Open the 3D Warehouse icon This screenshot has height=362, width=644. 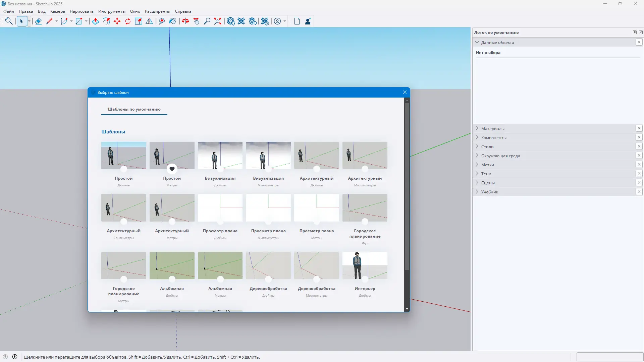coord(231,21)
